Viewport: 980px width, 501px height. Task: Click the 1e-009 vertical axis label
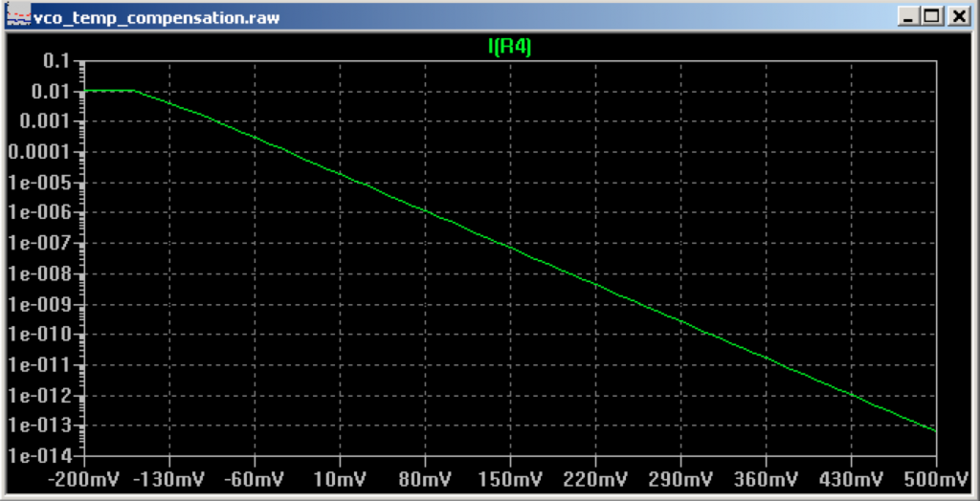point(38,305)
